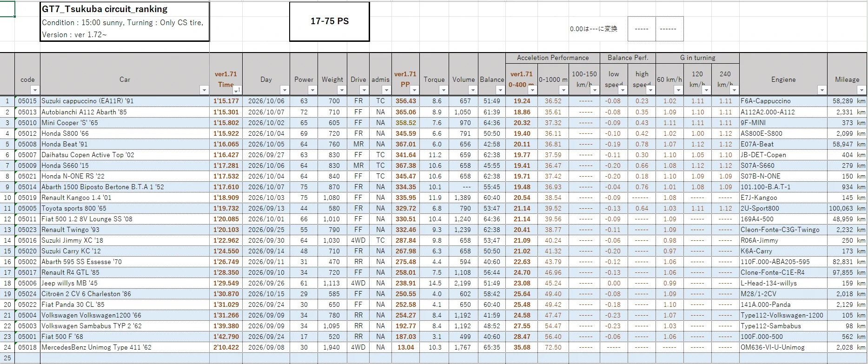Open the code column filter dropdown
Image resolution: width=868 pixels, height=364 pixels.
(34, 90)
